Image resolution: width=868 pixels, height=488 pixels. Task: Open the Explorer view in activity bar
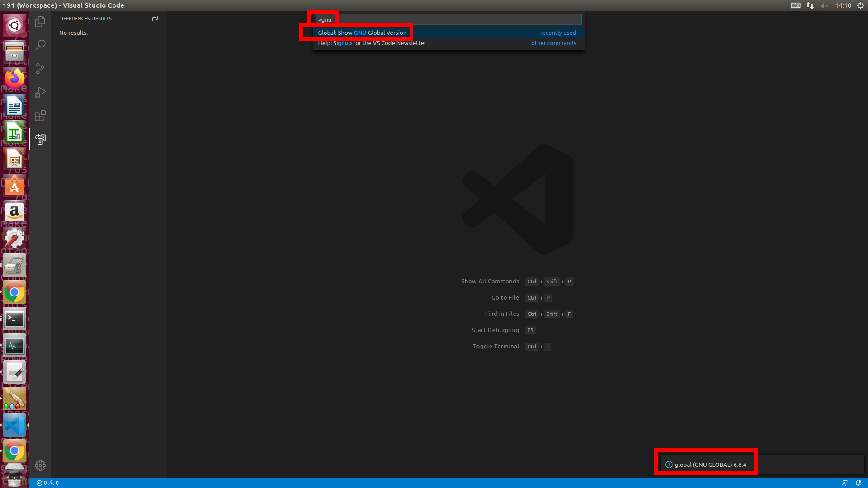40,22
